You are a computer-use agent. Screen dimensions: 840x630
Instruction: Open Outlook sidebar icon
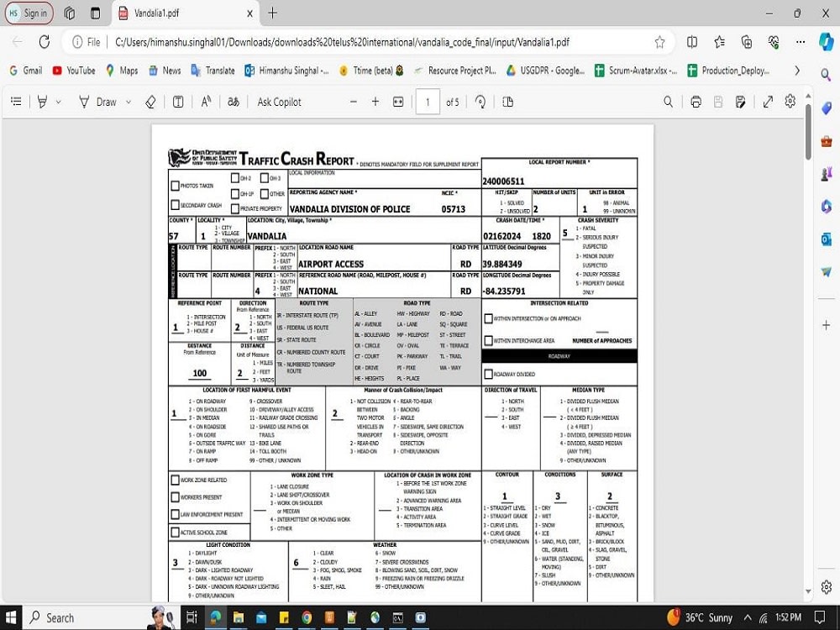(826, 239)
